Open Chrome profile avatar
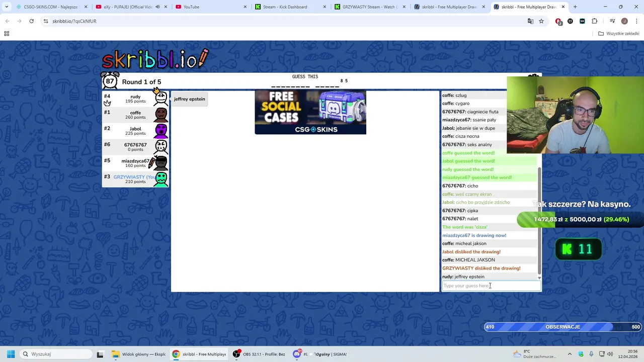 click(x=624, y=21)
